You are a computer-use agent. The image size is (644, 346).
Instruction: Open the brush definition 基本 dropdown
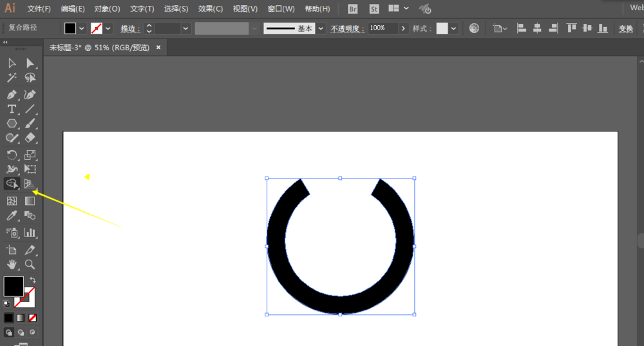321,28
